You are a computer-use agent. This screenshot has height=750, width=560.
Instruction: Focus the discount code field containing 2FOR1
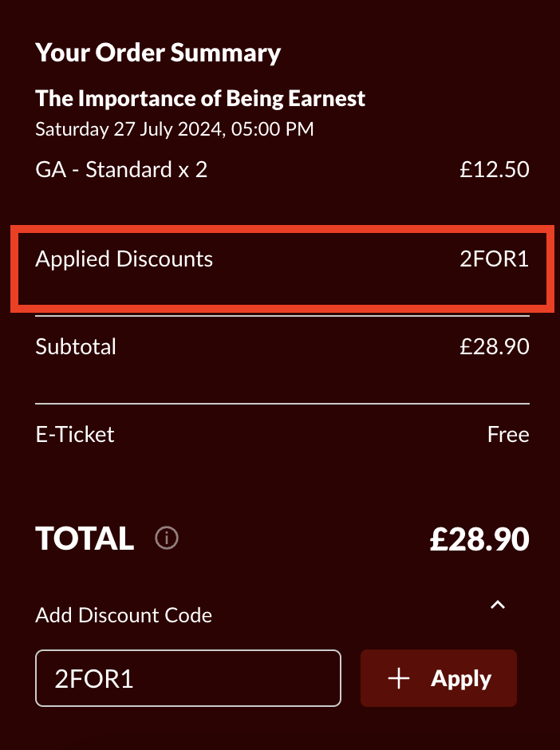click(x=188, y=678)
